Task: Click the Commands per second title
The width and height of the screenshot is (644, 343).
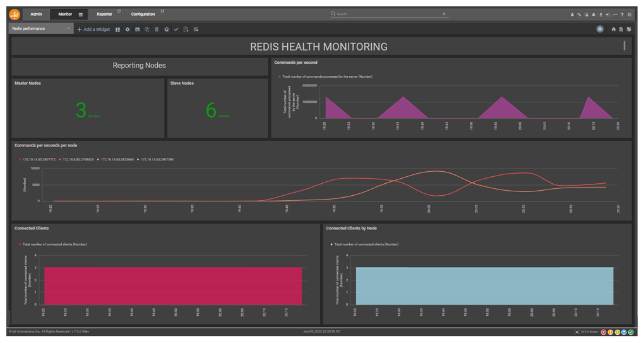Action: coord(295,63)
